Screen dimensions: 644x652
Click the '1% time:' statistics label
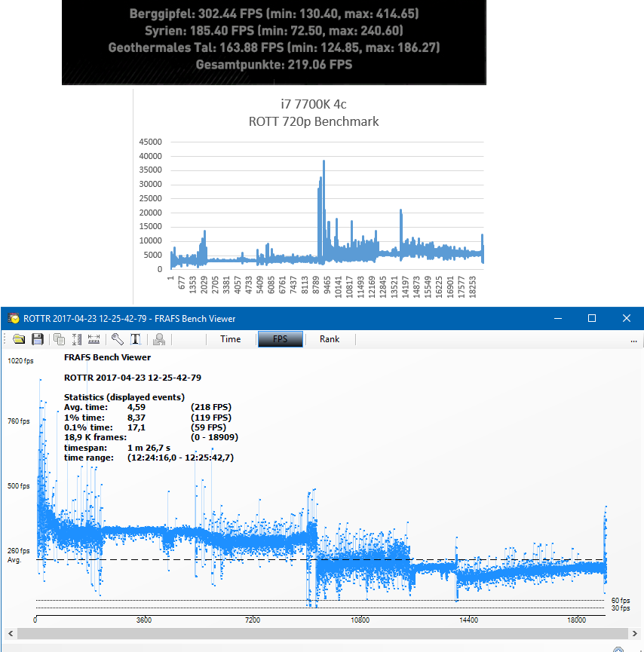[84, 418]
